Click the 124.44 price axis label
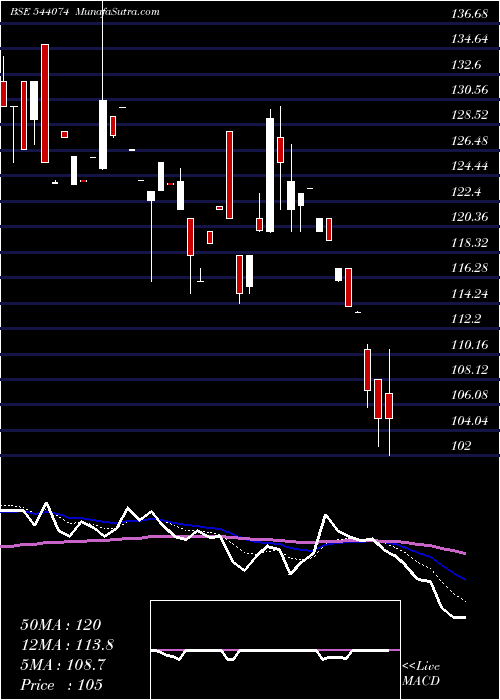 (x=469, y=167)
